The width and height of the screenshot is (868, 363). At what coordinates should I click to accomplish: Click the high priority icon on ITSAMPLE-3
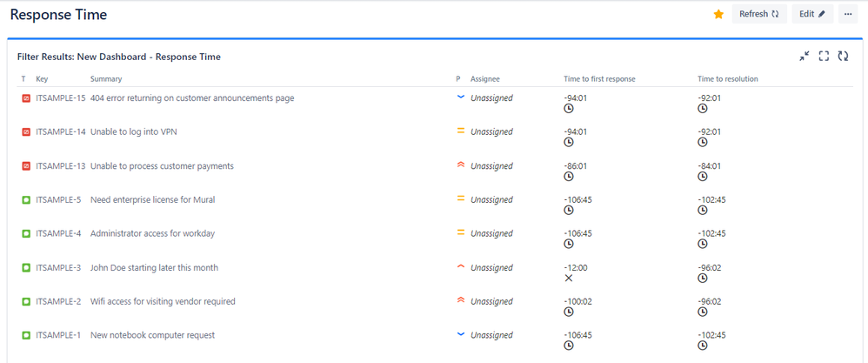(x=460, y=266)
